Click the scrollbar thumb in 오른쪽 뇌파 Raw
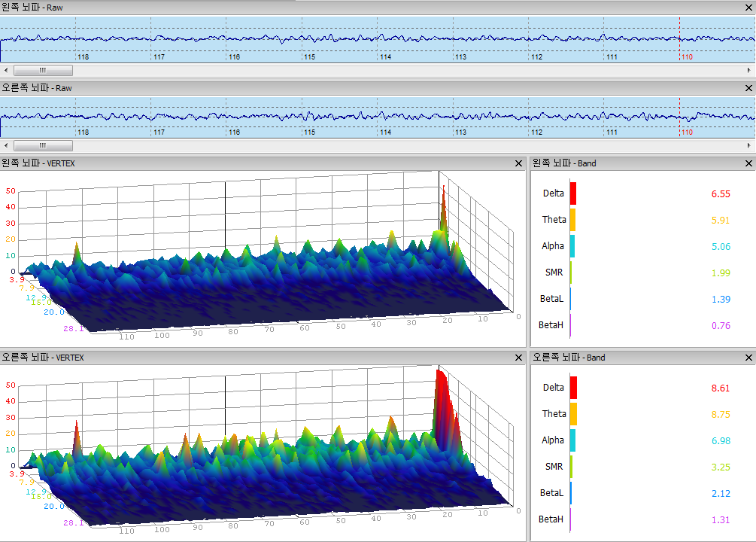756x542 pixels. point(43,146)
